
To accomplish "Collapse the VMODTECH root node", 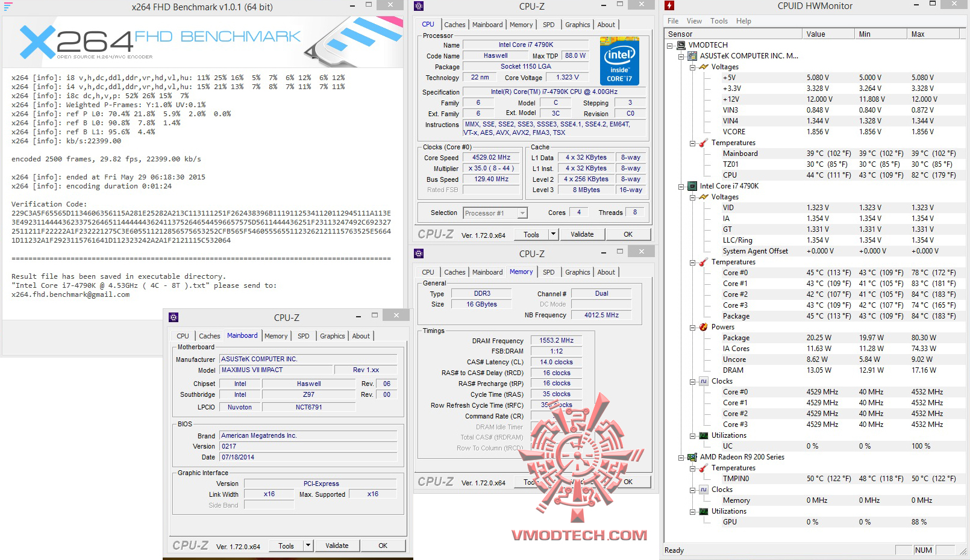I will coord(670,46).
